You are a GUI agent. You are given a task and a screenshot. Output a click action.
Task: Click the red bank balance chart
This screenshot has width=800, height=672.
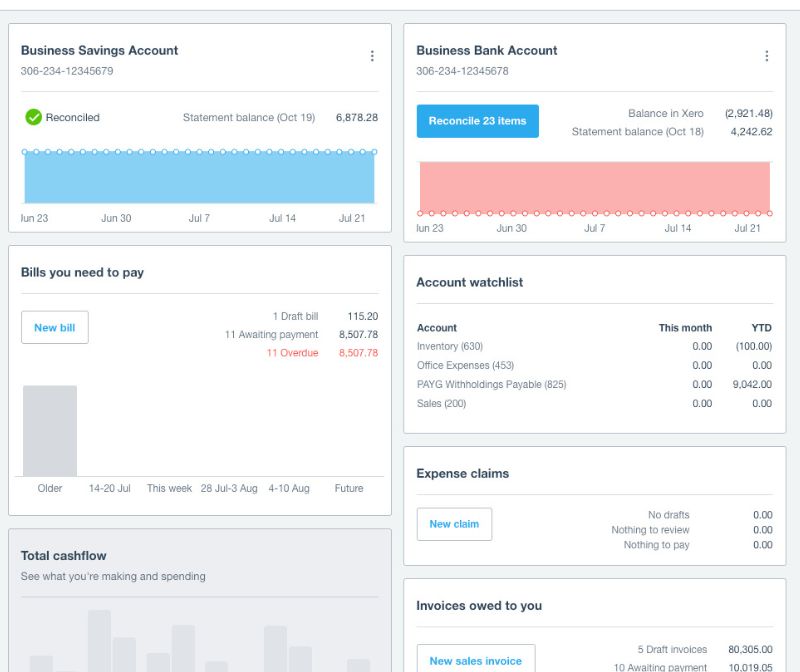(594, 187)
